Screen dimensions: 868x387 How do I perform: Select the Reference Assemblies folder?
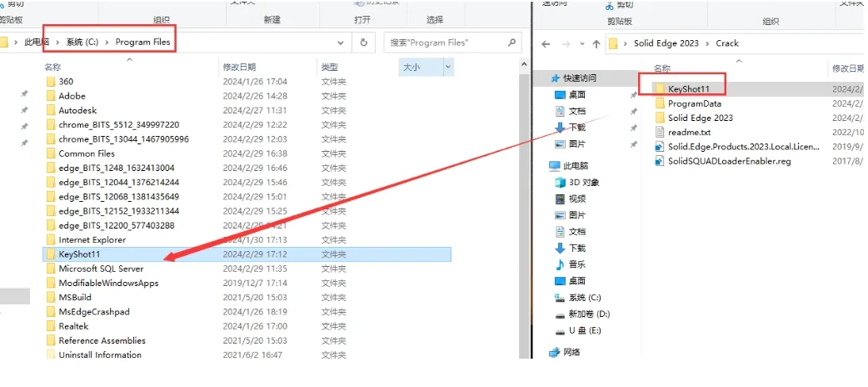click(x=248, y=341)
